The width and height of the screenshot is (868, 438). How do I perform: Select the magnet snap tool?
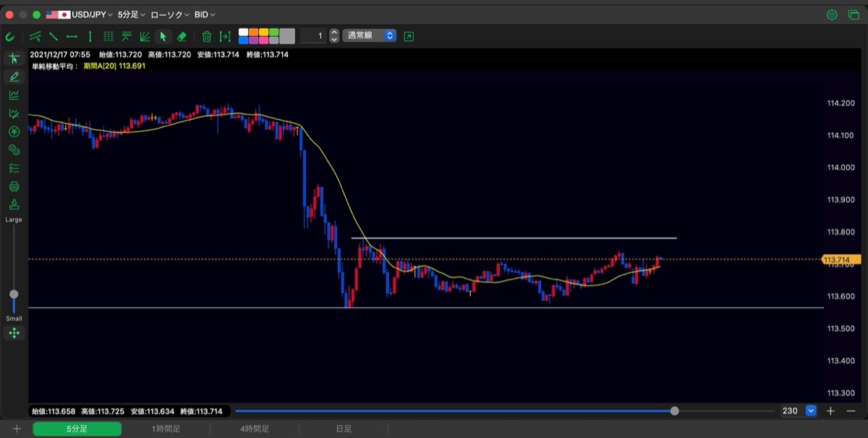[10, 36]
